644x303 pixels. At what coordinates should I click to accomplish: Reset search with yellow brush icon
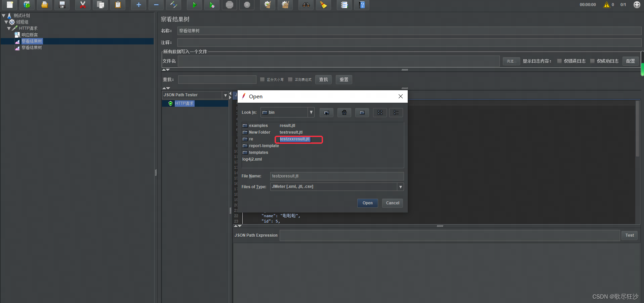[323, 5]
